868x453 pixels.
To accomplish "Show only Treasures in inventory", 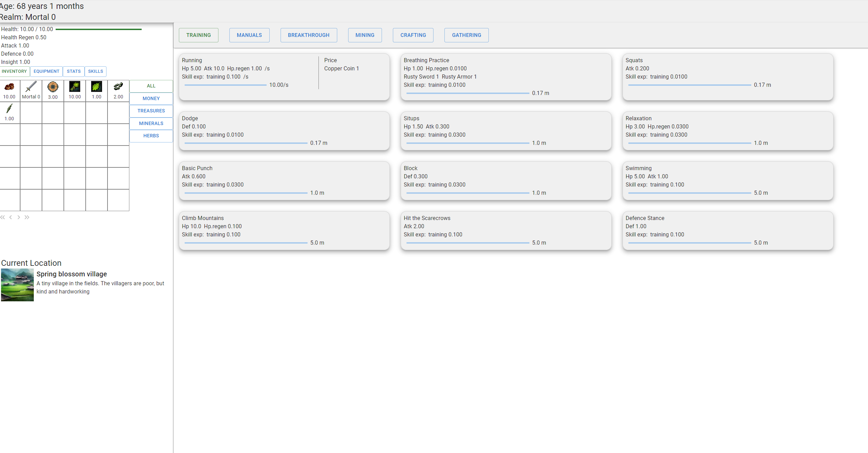I will coord(151,111).
